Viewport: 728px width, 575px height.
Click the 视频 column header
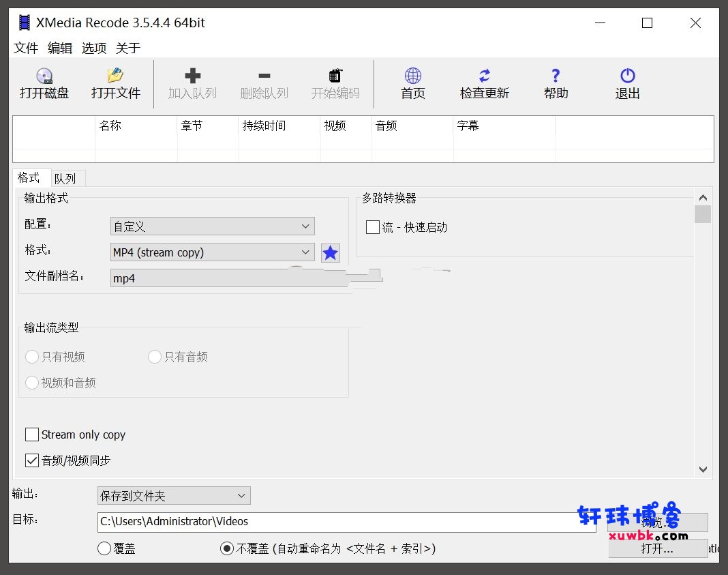346,126
